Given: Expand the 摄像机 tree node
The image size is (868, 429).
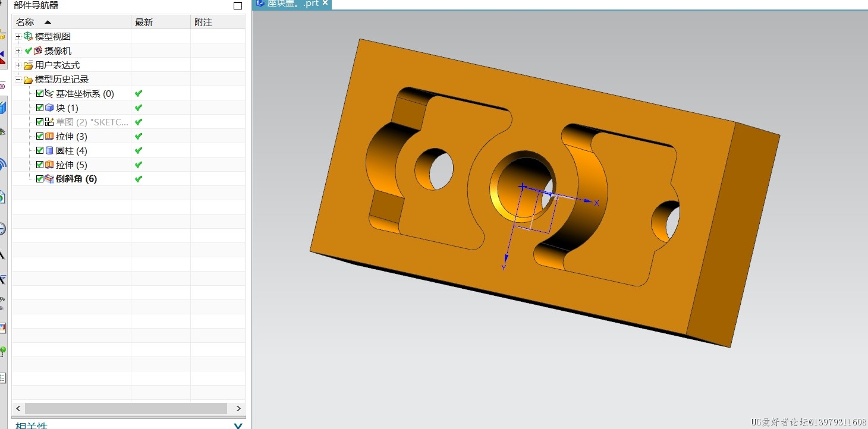Looking at the screenshot, I should (18, 51).
